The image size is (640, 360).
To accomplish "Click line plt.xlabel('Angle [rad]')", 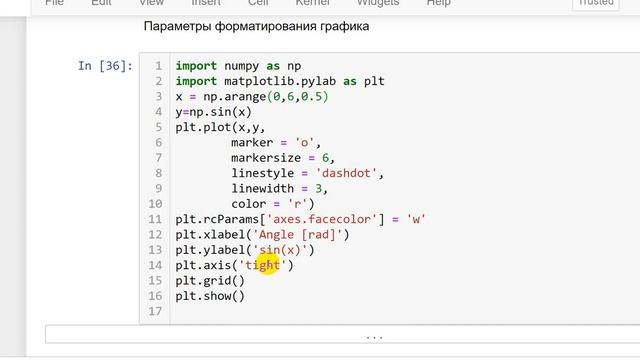I will pyautogui.click(x=262, y=235).
